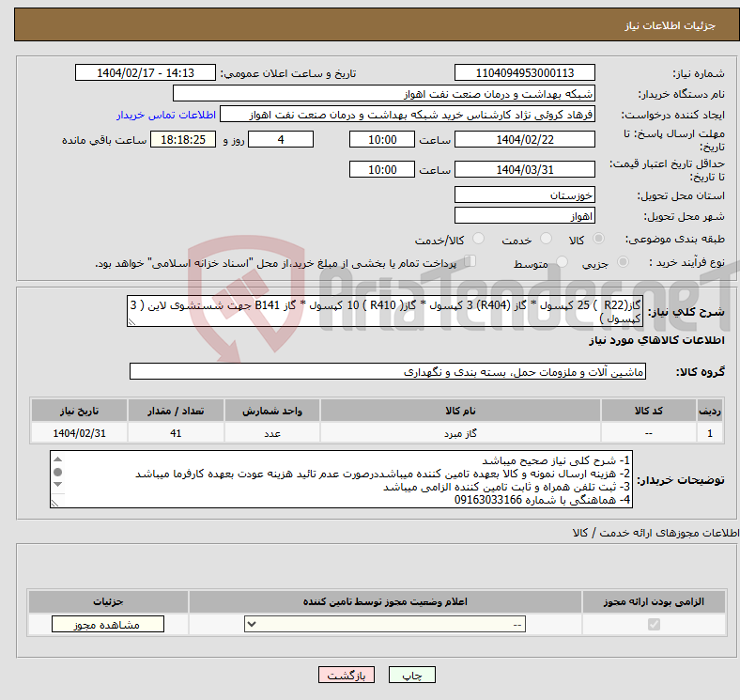740x700 pixels.
Task: Click the مشاهده مجوز button
Action: (108, 625)
